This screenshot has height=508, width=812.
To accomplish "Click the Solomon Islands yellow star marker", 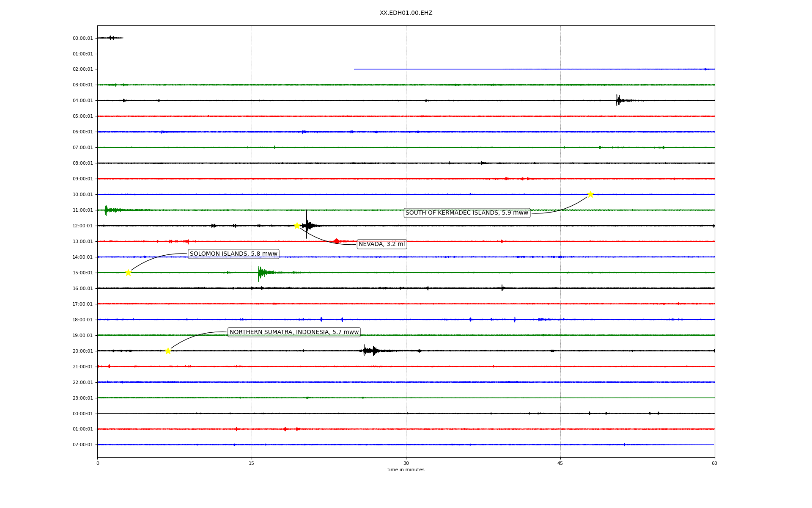I will pos(128,273).
